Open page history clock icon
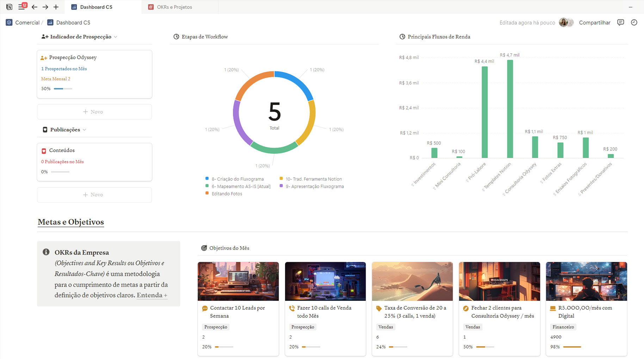This screenshot has height=359, width=644. pyautogui.click(x=634, y=23)
